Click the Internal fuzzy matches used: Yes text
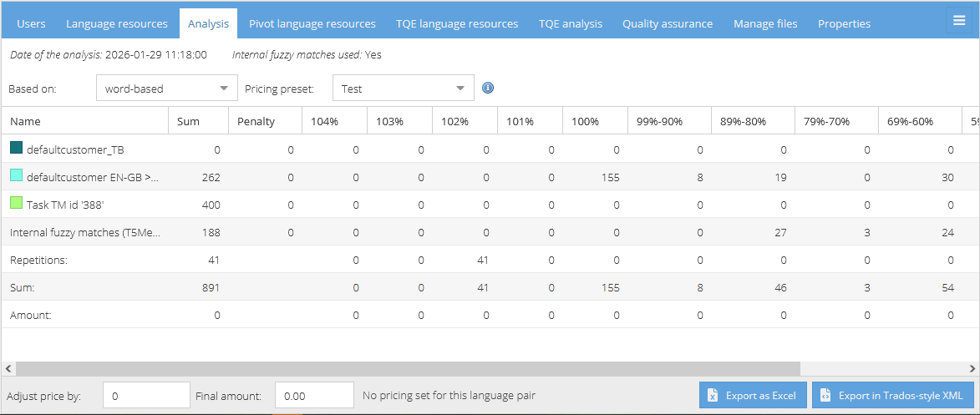Screen dimensions: 980x415 307,54
